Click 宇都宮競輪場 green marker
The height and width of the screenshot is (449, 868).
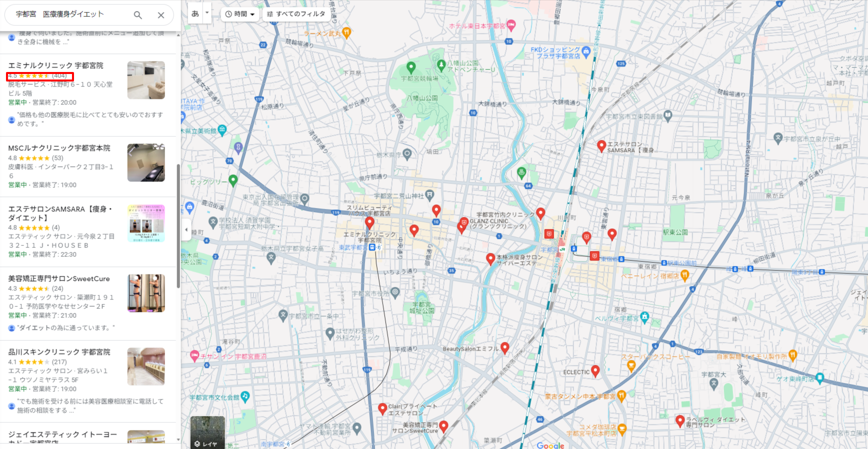pos(411,67)
